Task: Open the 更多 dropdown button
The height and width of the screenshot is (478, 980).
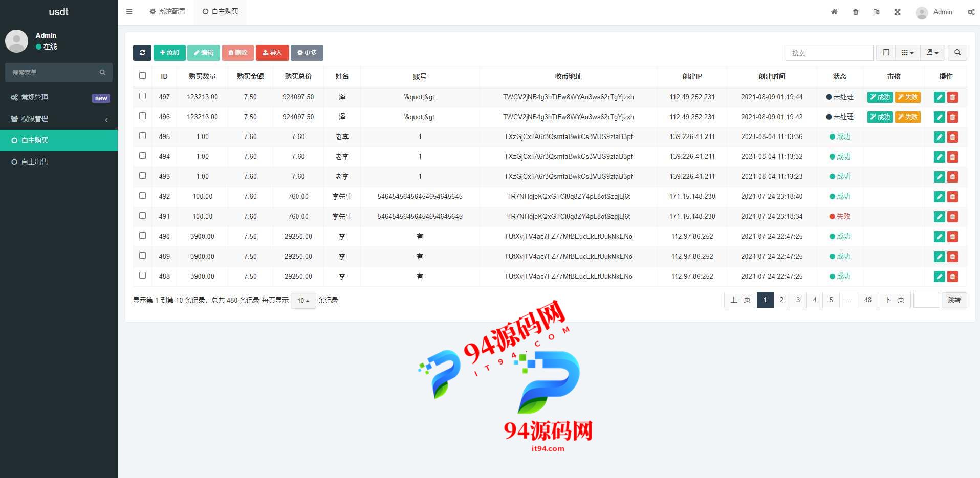Action: click(x=307, y=53)
